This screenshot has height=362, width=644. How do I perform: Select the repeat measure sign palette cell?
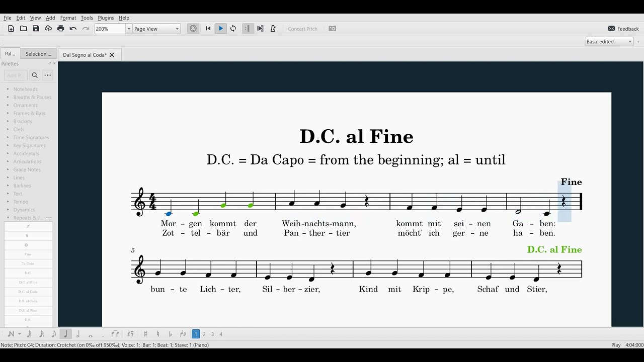tap(27, 226)
